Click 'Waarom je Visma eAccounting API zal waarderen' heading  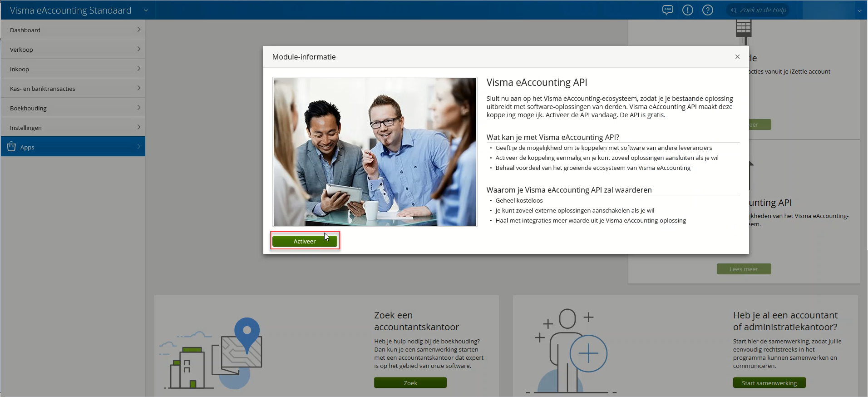569,190
